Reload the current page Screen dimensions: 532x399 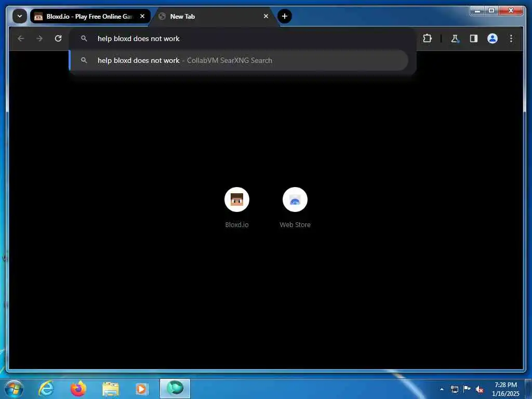click(x=58, y=38)
